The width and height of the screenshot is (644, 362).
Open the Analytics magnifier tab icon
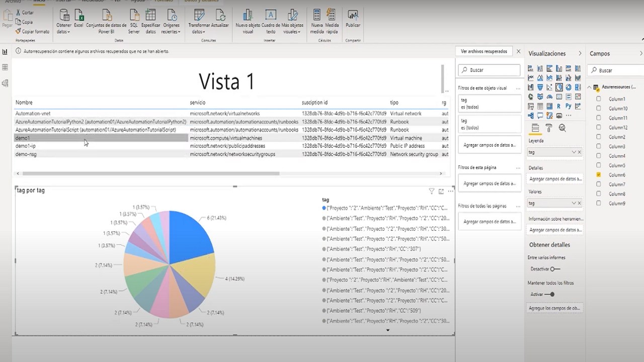pos(562,128)
